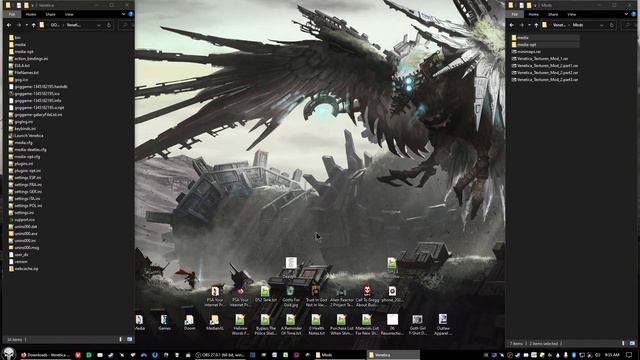Click Call To Gregg desktop icon
The image size is (640, 360).
coord(367,297)
